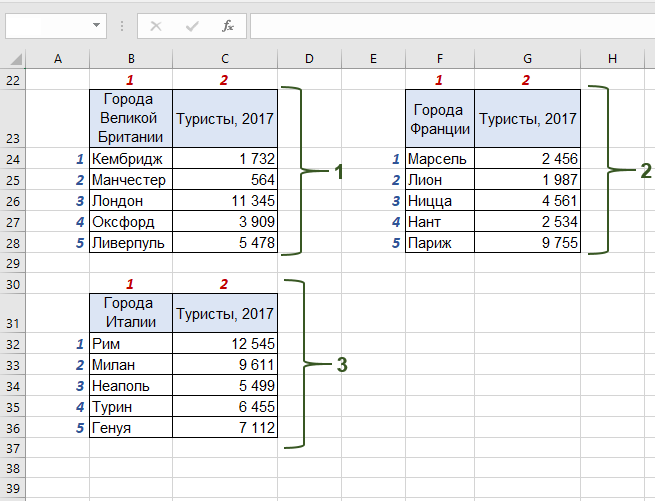Screen dimensions: 655x501
Task: Click the Enter checkmark in formula bar
Action: point(192,26)
